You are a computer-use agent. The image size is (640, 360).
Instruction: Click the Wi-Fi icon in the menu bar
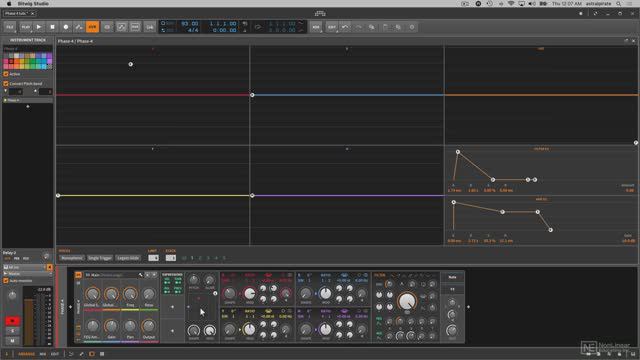(x=511, y=3)
